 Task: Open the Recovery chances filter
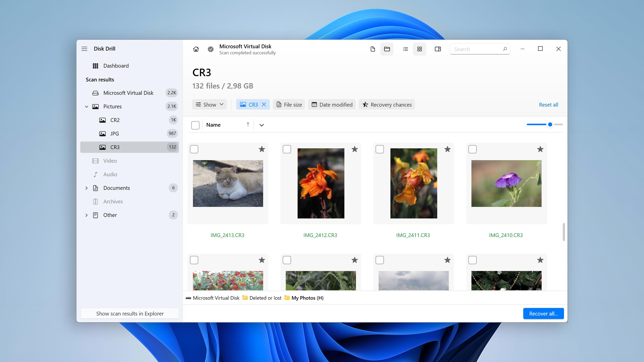(x=387, y=105)
